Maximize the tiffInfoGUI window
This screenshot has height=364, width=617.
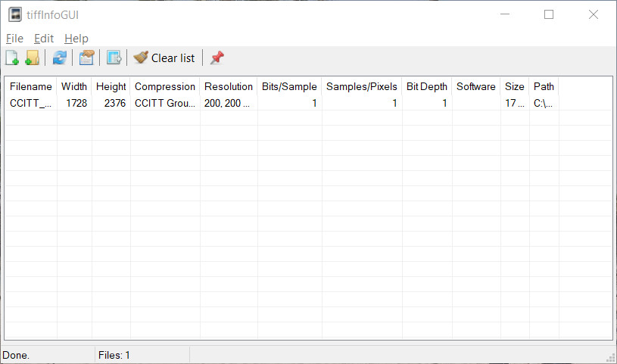tap(549, 14)
